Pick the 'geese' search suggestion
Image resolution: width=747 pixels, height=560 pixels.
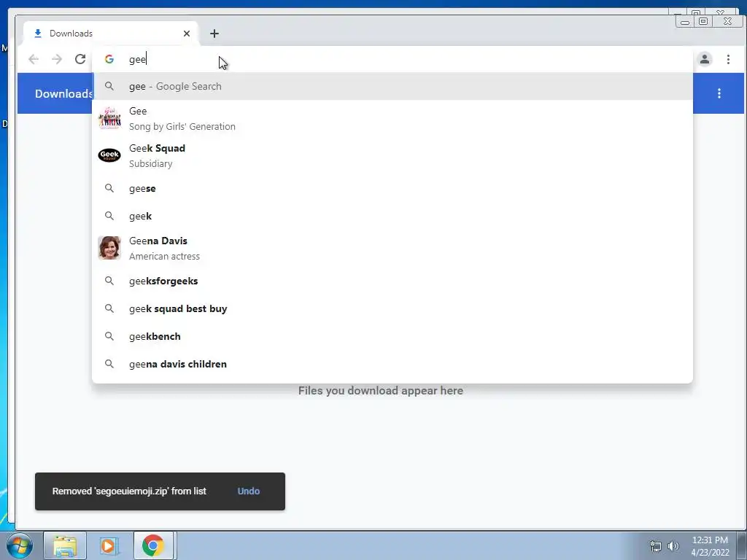(x=392, y=189)
